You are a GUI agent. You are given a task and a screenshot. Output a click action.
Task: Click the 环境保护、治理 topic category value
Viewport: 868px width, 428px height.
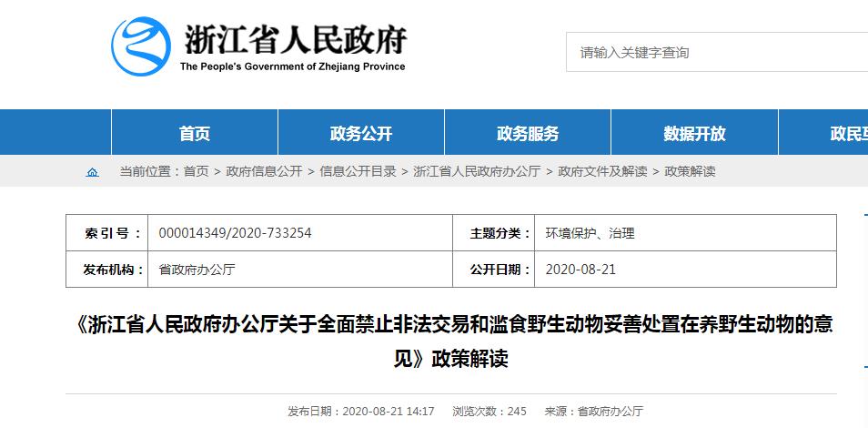pos(590,233)
